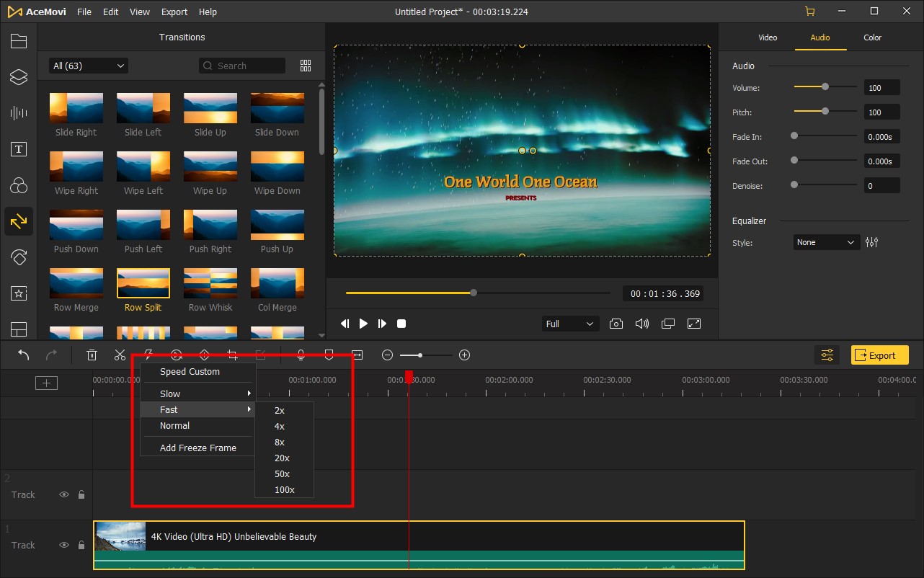The image size is (924, 578).
Task: Toggle preview volume speaker icon
Action: point(641,324)
